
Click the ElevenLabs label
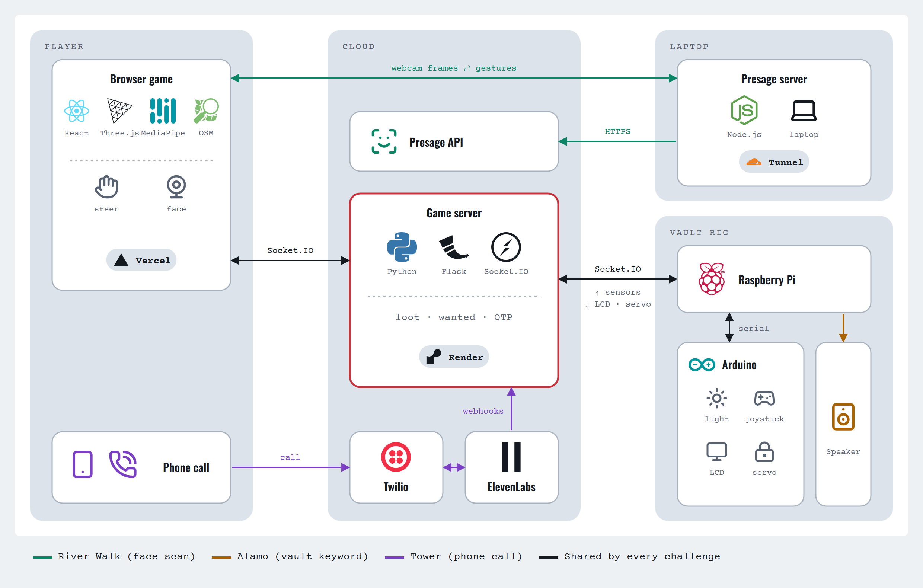point(511,487)
